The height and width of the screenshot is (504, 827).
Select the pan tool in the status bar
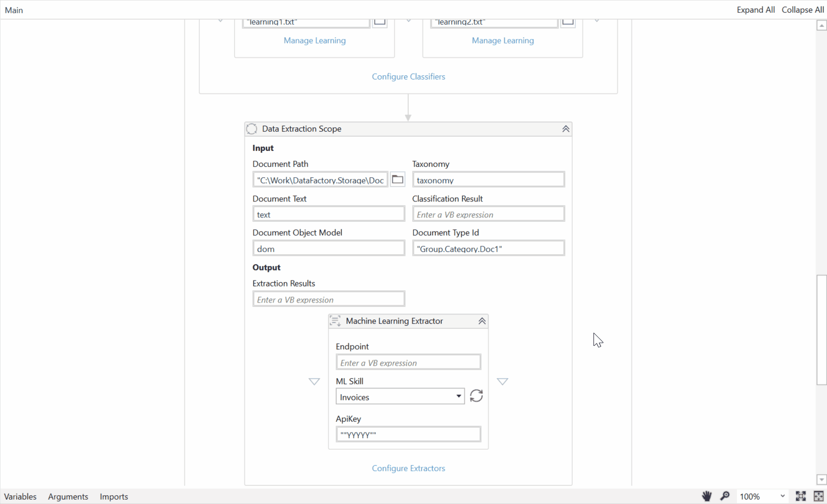click(x=706, y=496)
